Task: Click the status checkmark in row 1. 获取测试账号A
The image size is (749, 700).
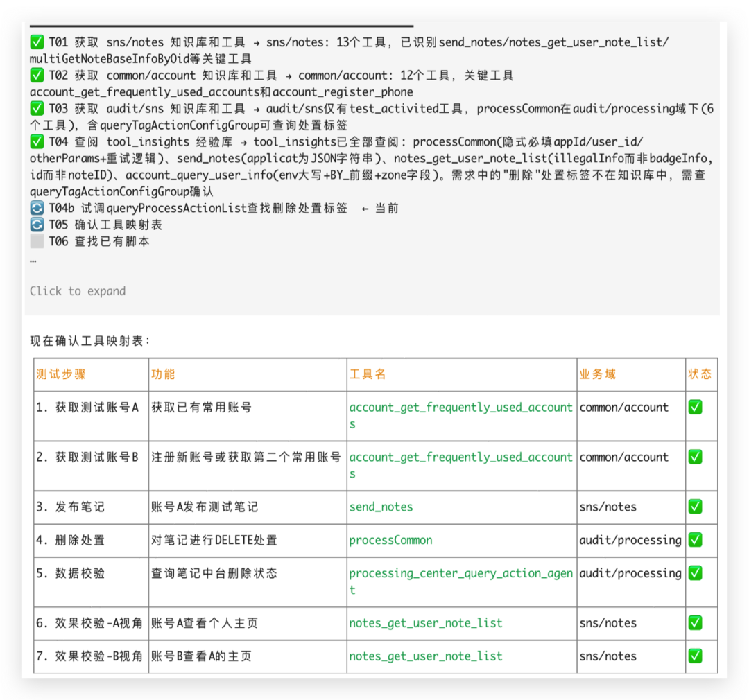Action: pyautogui.click(x=695, y=408)
